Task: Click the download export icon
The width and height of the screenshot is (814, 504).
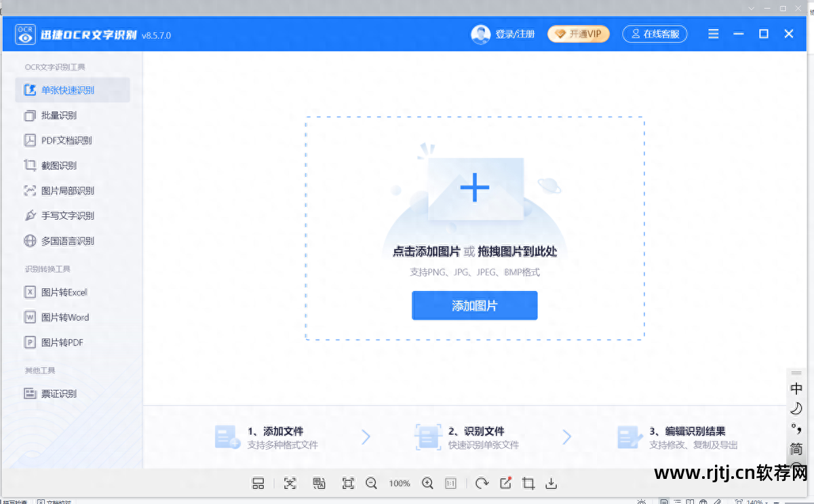Action: click(551, 483)
